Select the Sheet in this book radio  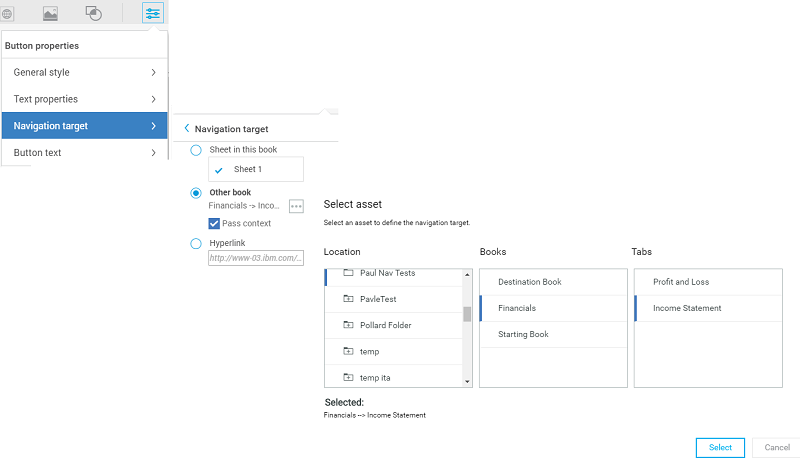(196, 150)
